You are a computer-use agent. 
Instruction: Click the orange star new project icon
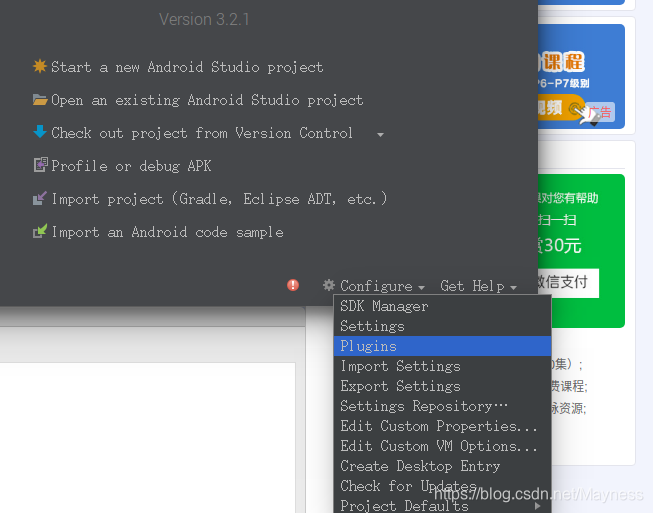point(40,66)
